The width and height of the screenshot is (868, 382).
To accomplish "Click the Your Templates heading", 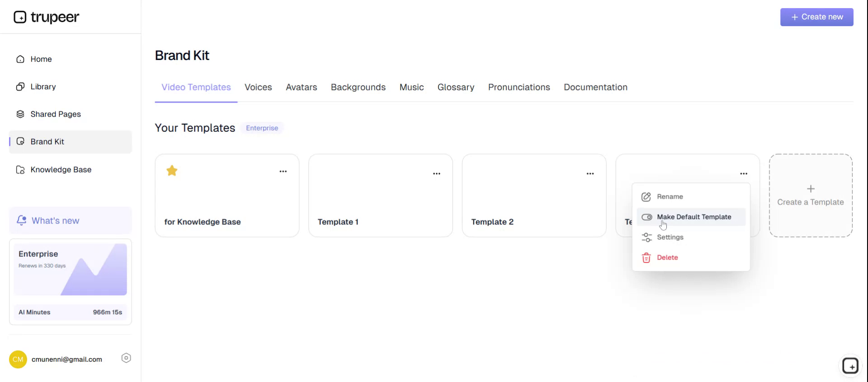I will [x=195, y=128].
